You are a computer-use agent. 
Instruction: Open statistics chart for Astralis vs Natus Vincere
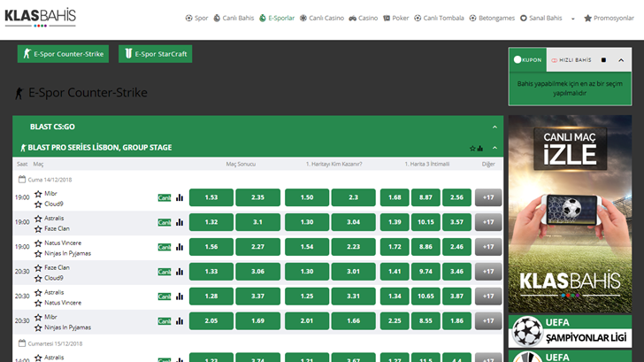click(x=180, y=297)
